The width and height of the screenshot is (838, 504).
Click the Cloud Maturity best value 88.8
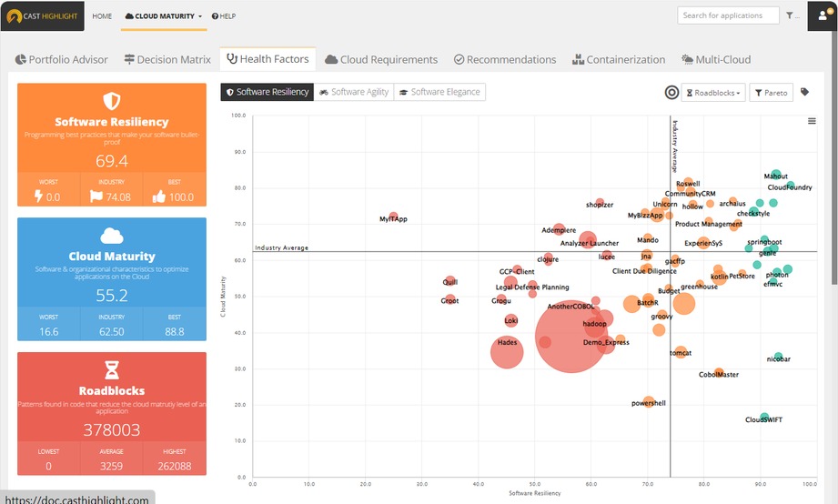(x=174, y=331)
